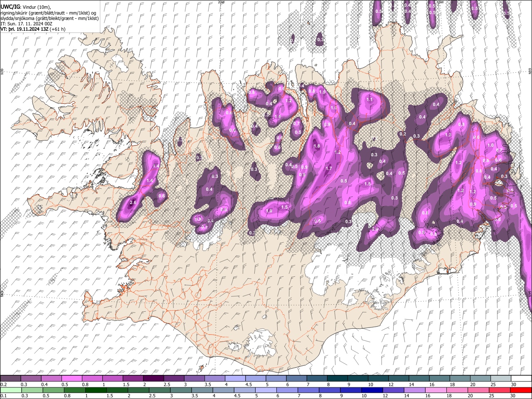Select the darkest purple swatch labeled 2

(153, 378)
